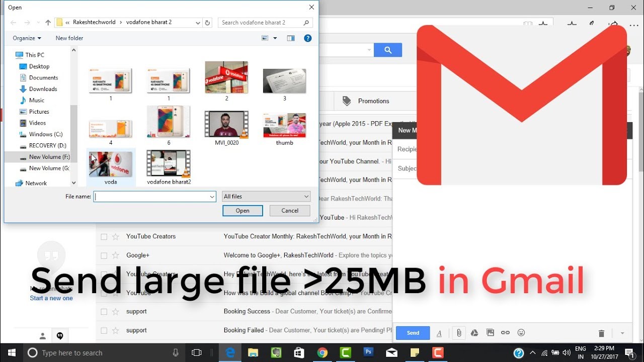Create a New folder in dialog
Image resolution: width=644 pixels, height=362 pixels.
(x=69, y=38)
